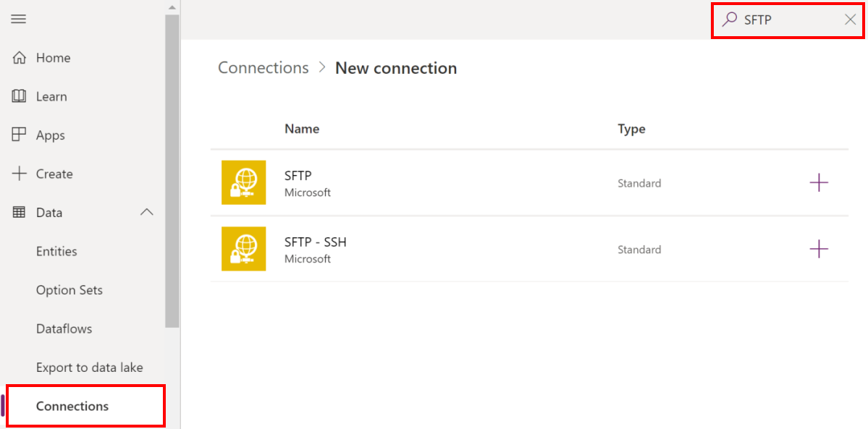Click the Learn book icon
The height and width of the screenshot is (429, 868).
[x=19, y=96]
